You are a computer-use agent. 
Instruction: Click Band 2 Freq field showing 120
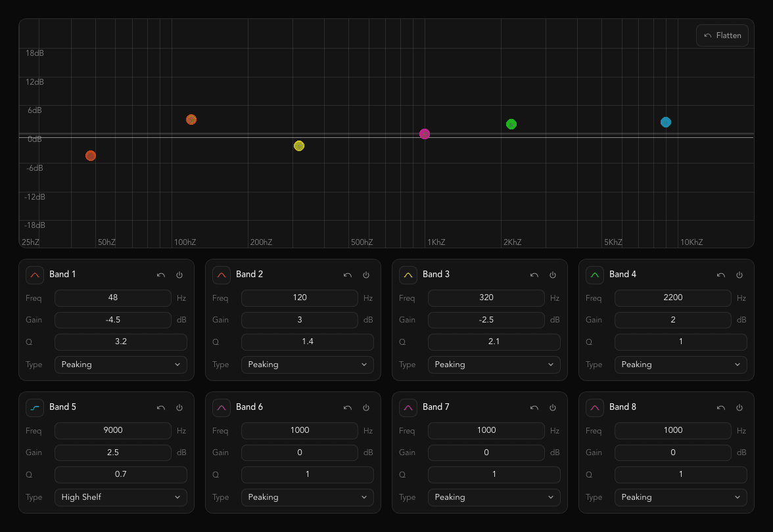point(300,298)
